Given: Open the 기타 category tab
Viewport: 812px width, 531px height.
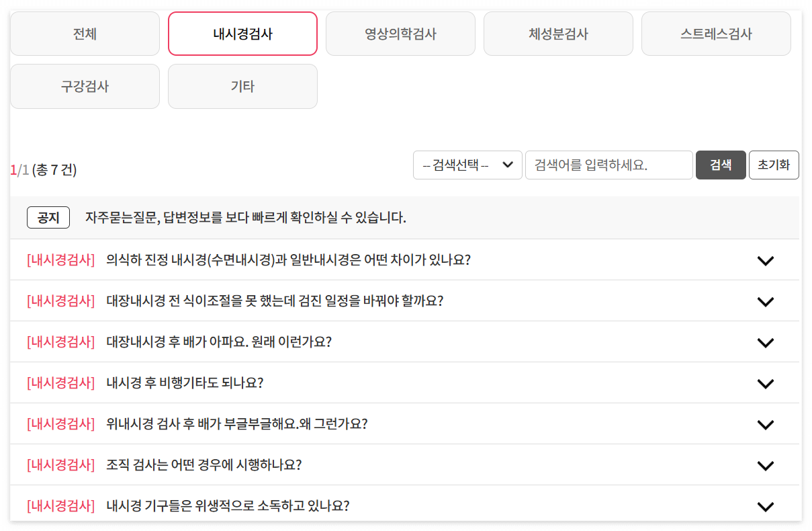Looking at the screenshot, I should tap(242, 86).
